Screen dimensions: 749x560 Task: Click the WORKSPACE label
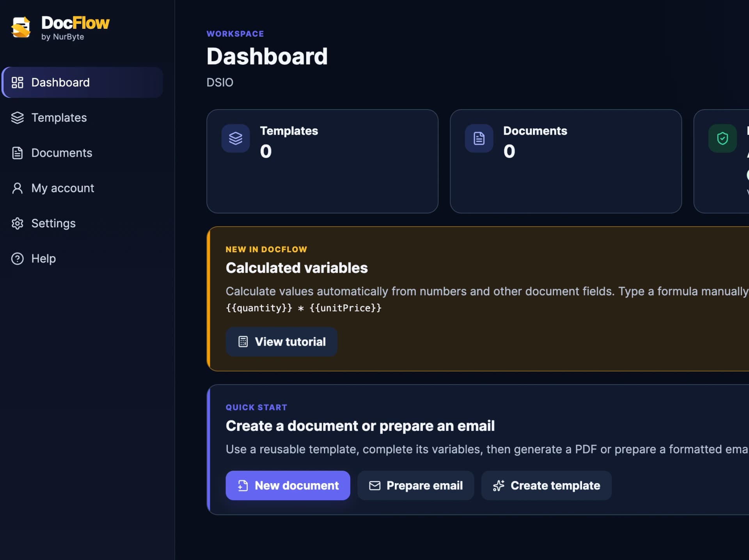[x=235, y=34]
